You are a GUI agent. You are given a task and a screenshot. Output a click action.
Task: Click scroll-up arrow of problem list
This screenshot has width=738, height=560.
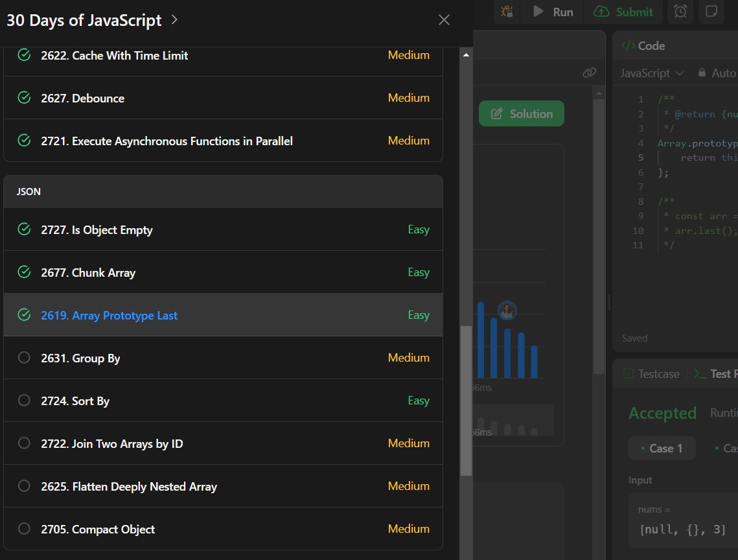(x=466, y=55)
